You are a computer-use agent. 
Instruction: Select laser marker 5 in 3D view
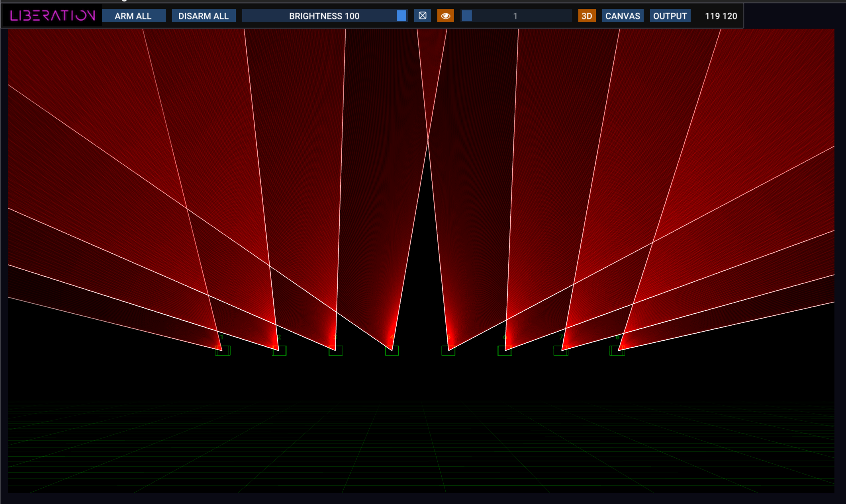click(x=448, y=351)
